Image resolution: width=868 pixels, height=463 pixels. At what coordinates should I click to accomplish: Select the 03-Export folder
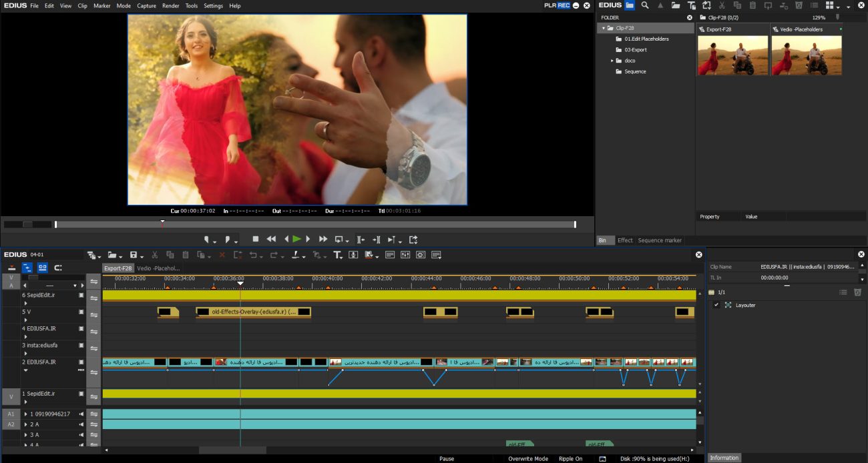(636, 49)
